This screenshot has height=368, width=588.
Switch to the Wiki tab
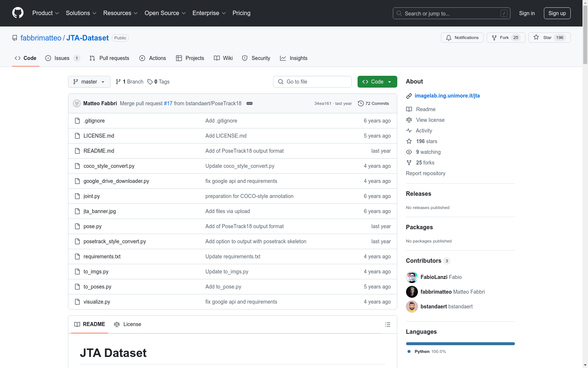tap(223, 58)
